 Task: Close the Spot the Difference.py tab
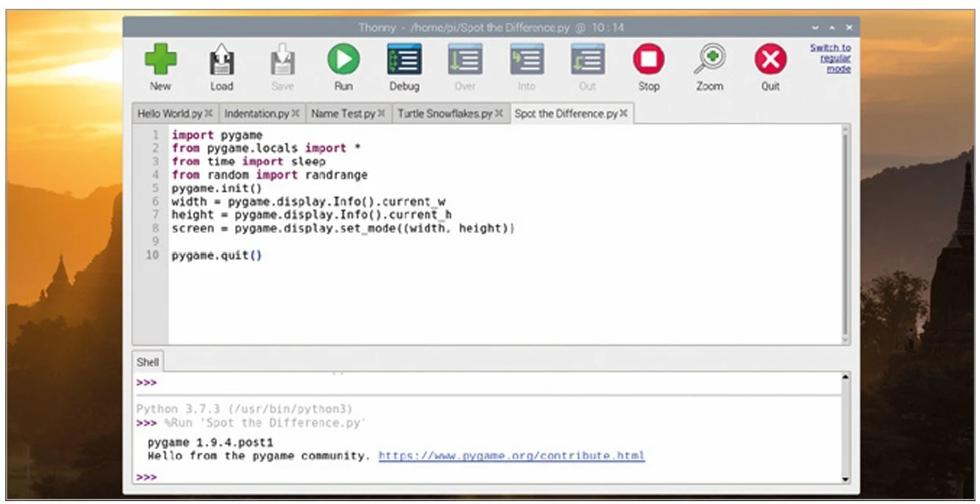click(624, 114)
